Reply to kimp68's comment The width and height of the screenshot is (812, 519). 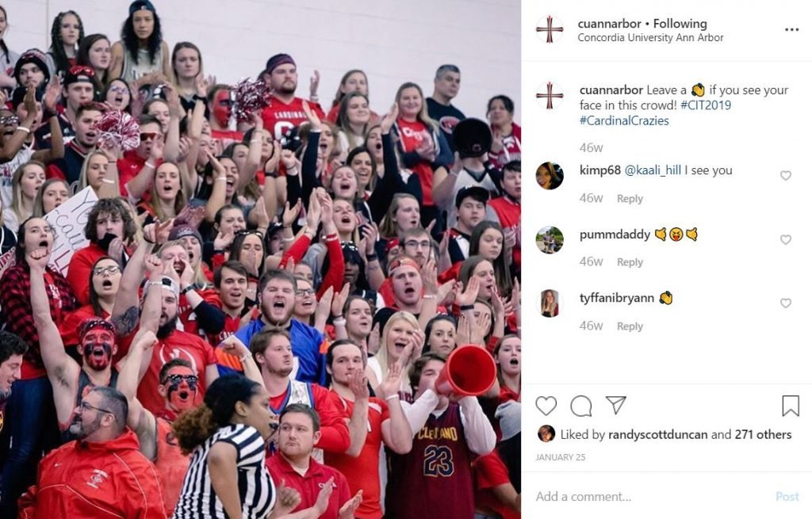[630, 199]
